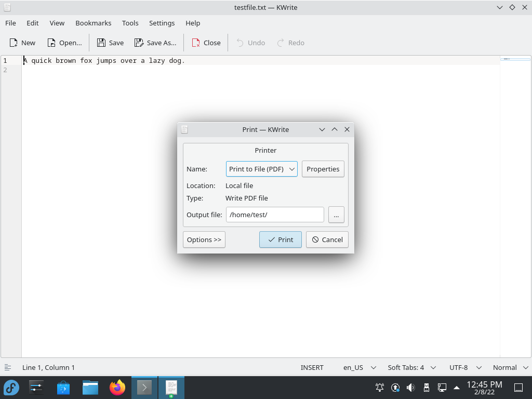This screenshot has height=399, width=532.
Task: Launch Discover software center from taskbar
Action: (x=63, y=388)
